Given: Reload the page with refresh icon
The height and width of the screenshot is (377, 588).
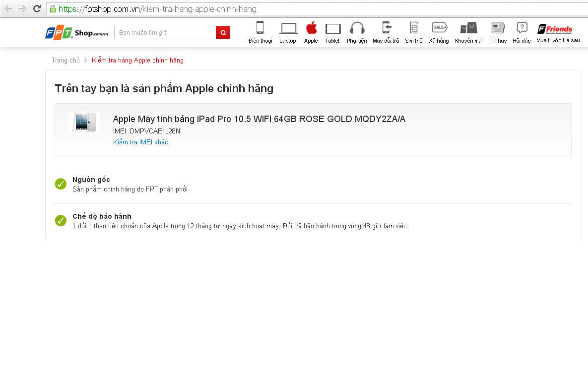Looking at the screenshot, I should tap(37, 8).
